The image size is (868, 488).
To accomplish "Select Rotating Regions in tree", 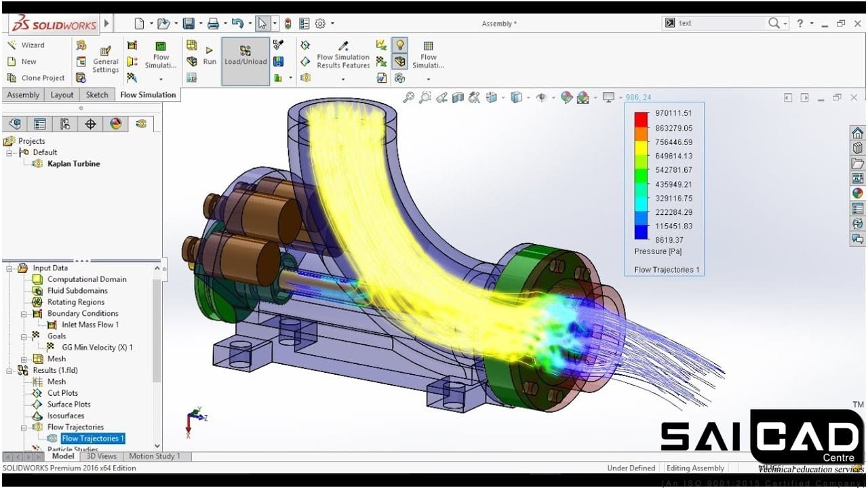I will pyautogui.click(x=76, y=302).
